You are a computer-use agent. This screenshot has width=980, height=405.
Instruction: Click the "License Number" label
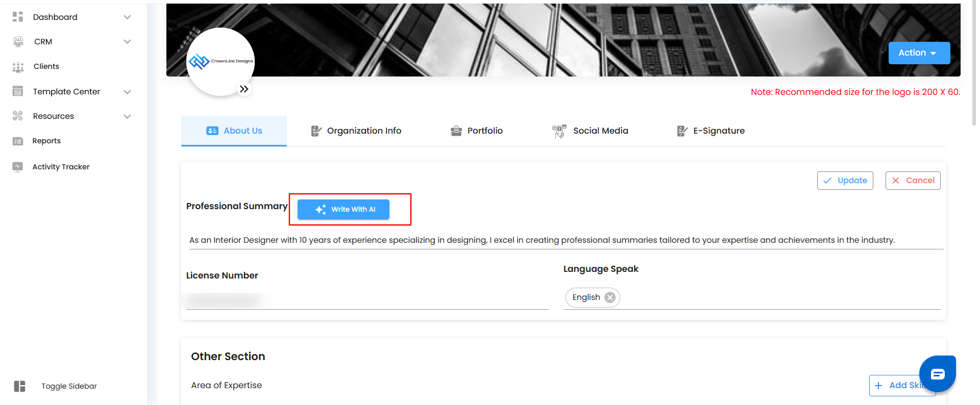[x=222, y=275]
